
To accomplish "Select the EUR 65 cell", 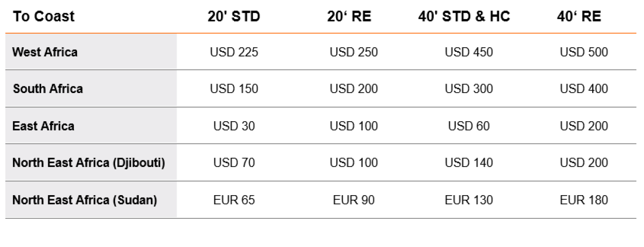I will tap(234, 200).
